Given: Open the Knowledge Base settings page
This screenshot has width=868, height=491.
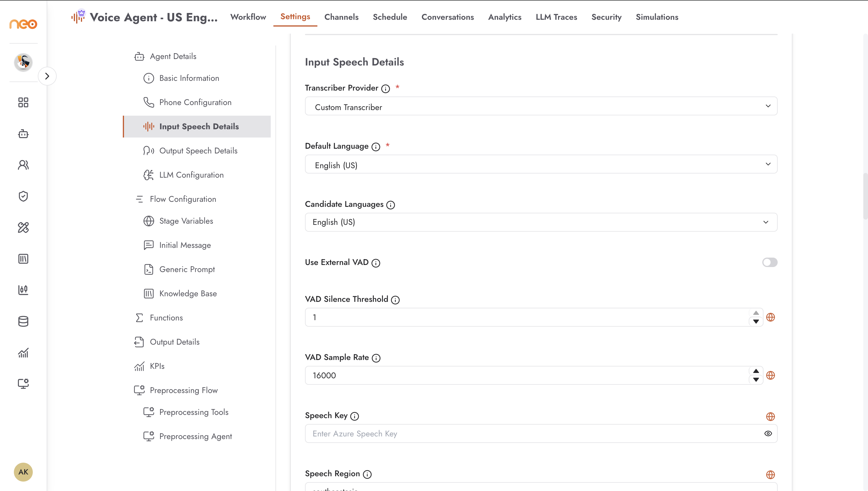Looking at the screenshot, I should [x=188, y=293].
